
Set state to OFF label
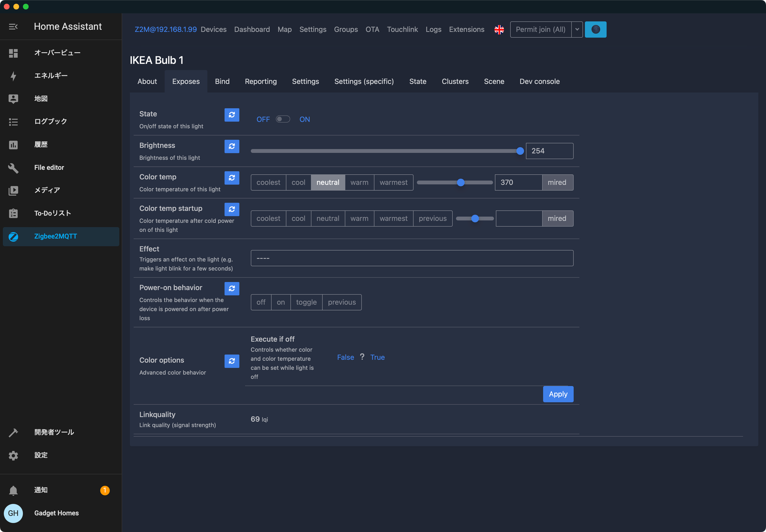pyautogui.click(x=263, y=119)
